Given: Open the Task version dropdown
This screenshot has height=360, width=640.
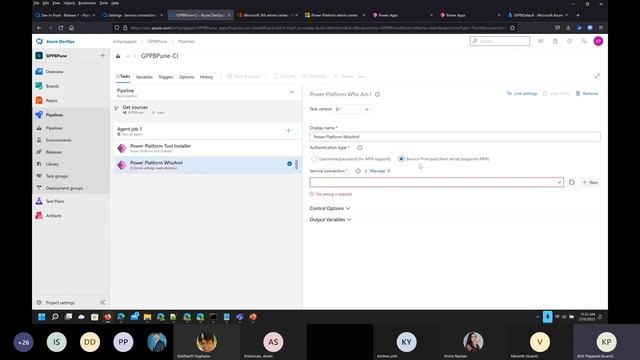Looking at the screenshot, I should (352, 109).
